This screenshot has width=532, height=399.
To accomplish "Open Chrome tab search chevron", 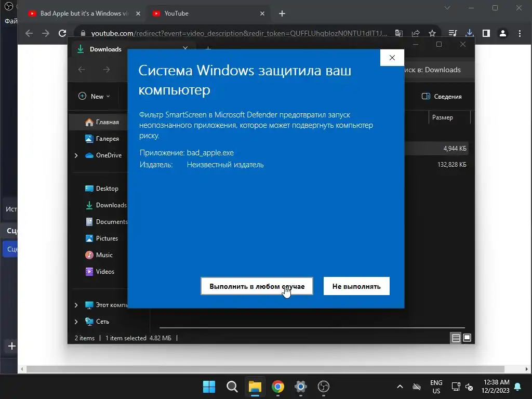I will coord(447,7).
